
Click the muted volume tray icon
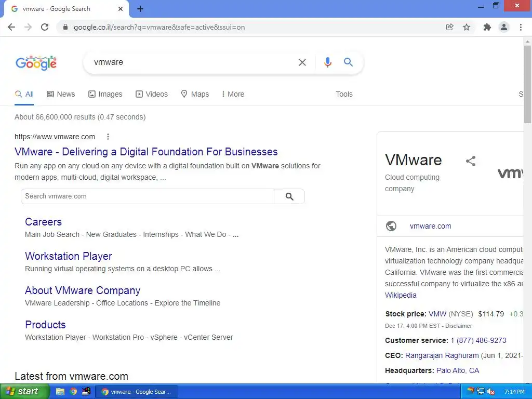(490, 392)
